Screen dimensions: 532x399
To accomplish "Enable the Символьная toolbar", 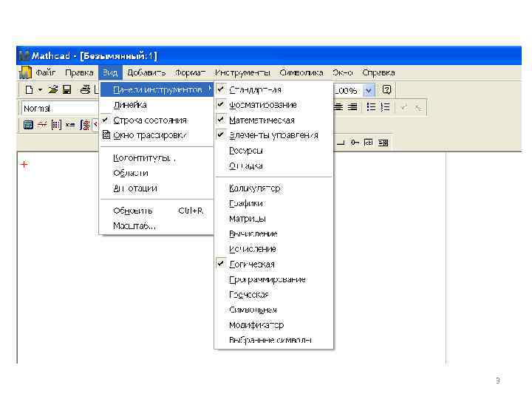I will pos(273,310).
